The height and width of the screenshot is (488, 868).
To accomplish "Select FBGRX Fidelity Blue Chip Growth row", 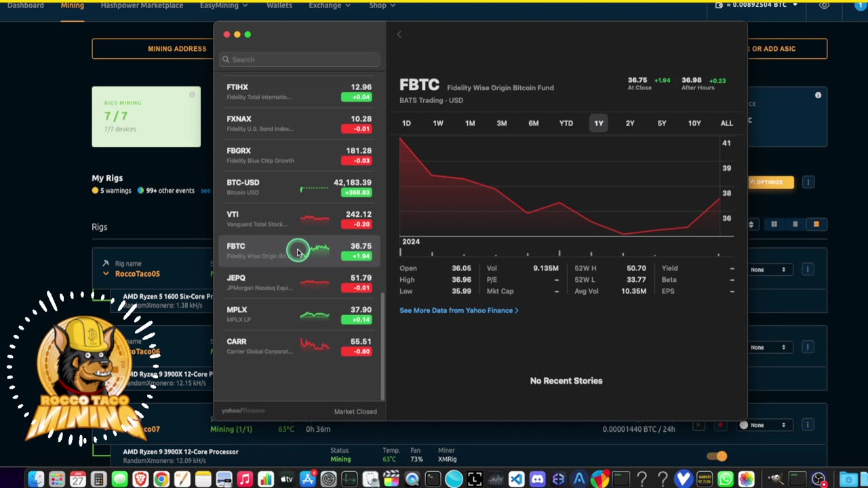I will point(299,156).
